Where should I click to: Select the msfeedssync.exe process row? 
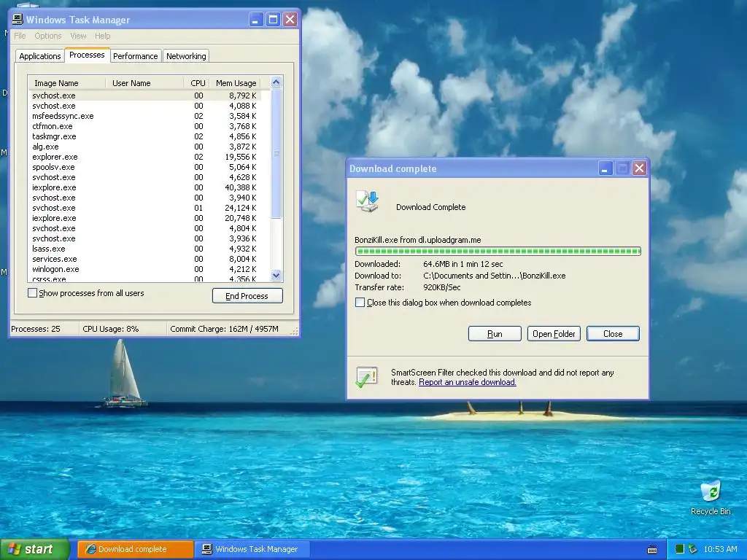pos(145,116)
